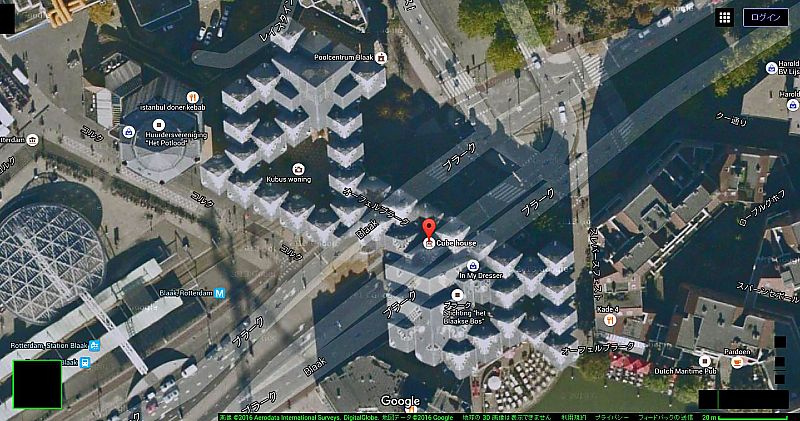Open the Google apps grid icon
The image size is (800, 421).
click(724, 17)
